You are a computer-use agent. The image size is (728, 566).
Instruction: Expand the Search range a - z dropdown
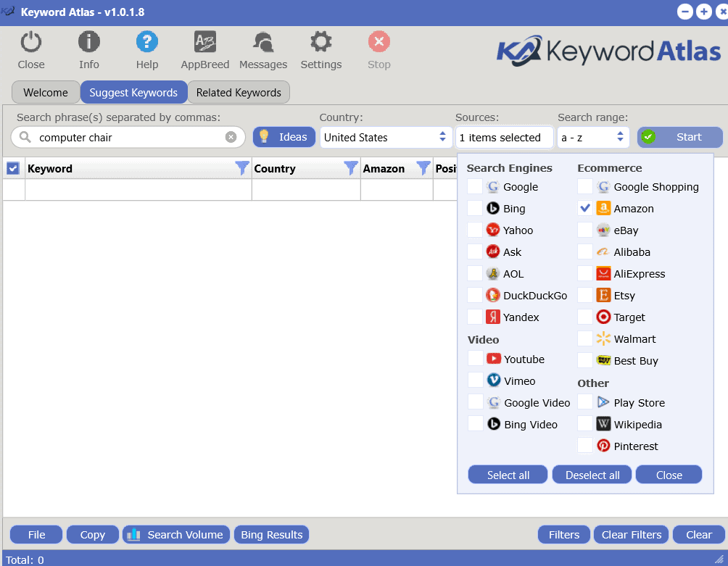(x=592, y=137)
